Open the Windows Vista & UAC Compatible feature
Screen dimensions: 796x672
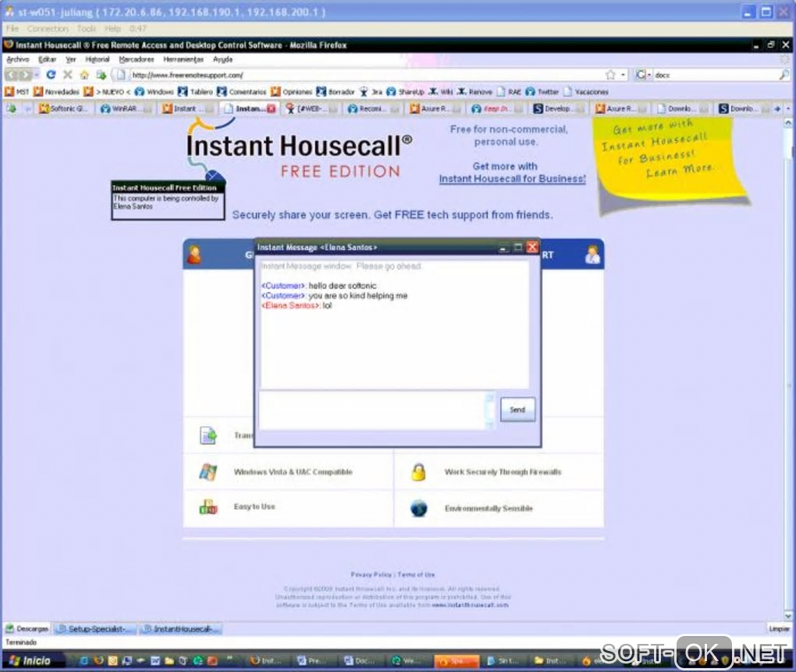point(293,471)
